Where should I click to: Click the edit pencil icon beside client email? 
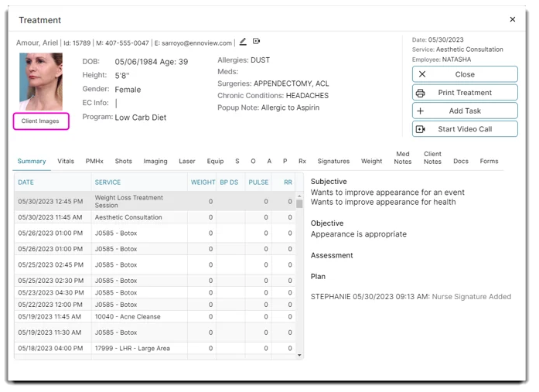pyautogui.click(x=243, y=42)
